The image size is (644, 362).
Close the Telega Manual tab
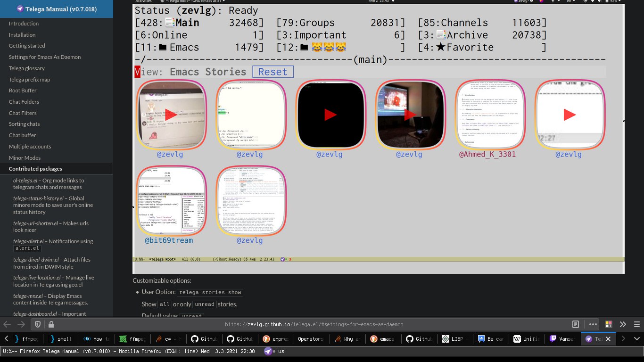pyautogui.click(x=608, y=339)
